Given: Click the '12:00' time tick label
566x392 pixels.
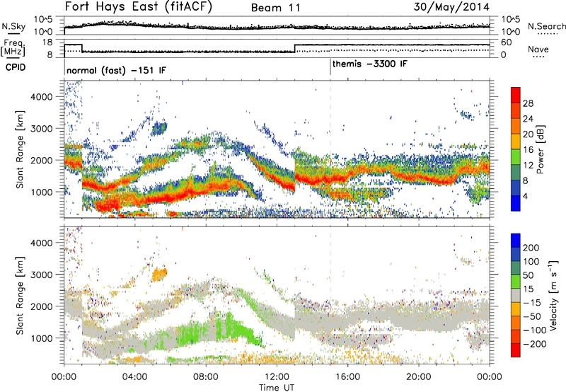Looking at the screenshot, I should (x=277, y=377).
